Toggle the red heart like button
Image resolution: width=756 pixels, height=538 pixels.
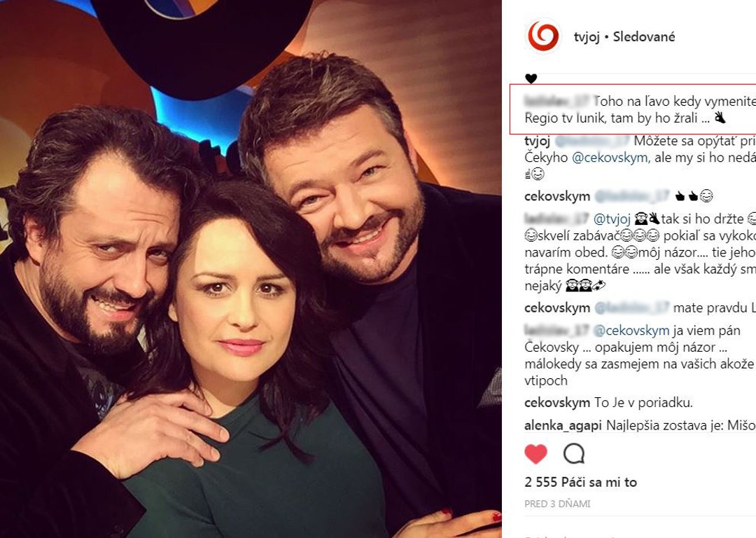point(535,454)
